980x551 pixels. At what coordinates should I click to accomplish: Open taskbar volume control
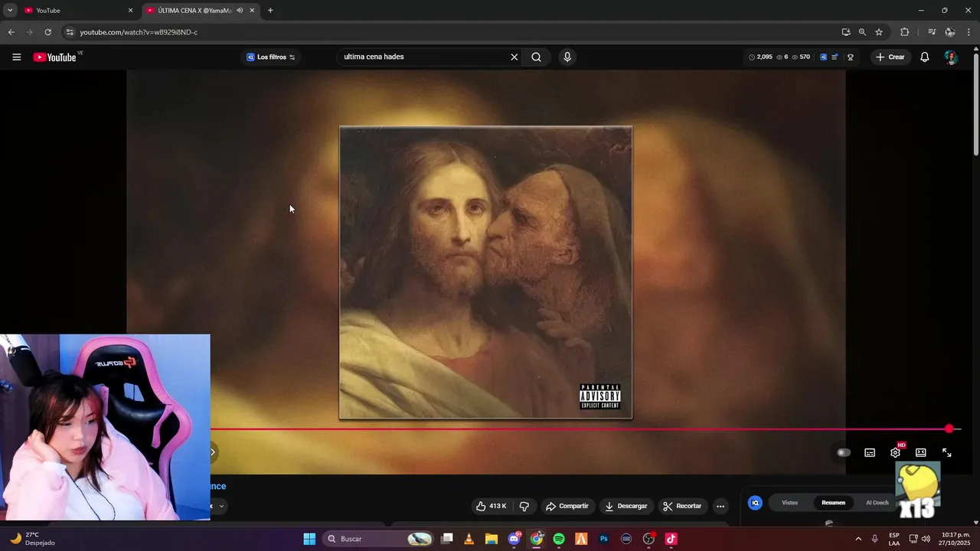(x=926, y=539)
